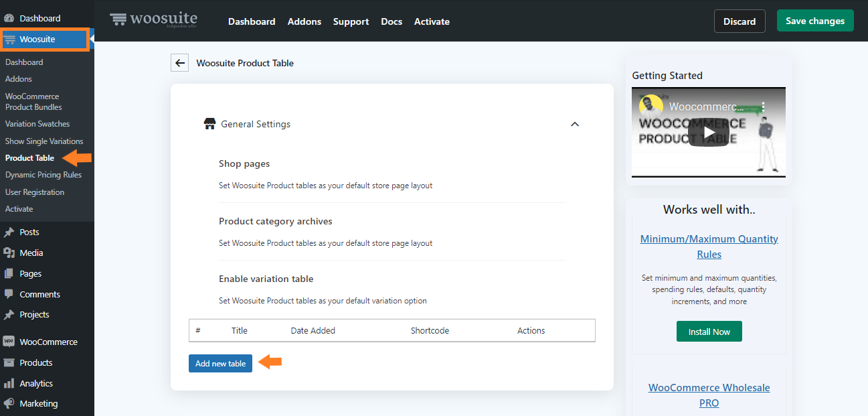Image resolution: width=868 pixels, height=416 pixels.
Task: Open Minimum/Maximum Quantity Rules link
Action: click(x=709, y=247)
